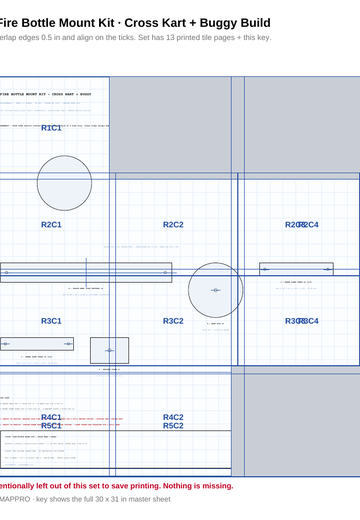Select the R4C2 tile label
Image resolution: width=360 pixels, height=520 pixels.
(173, 417)
